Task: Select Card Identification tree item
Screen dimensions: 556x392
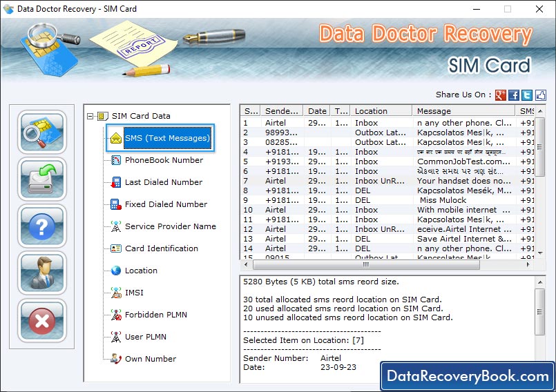Action: pos(162,248)
